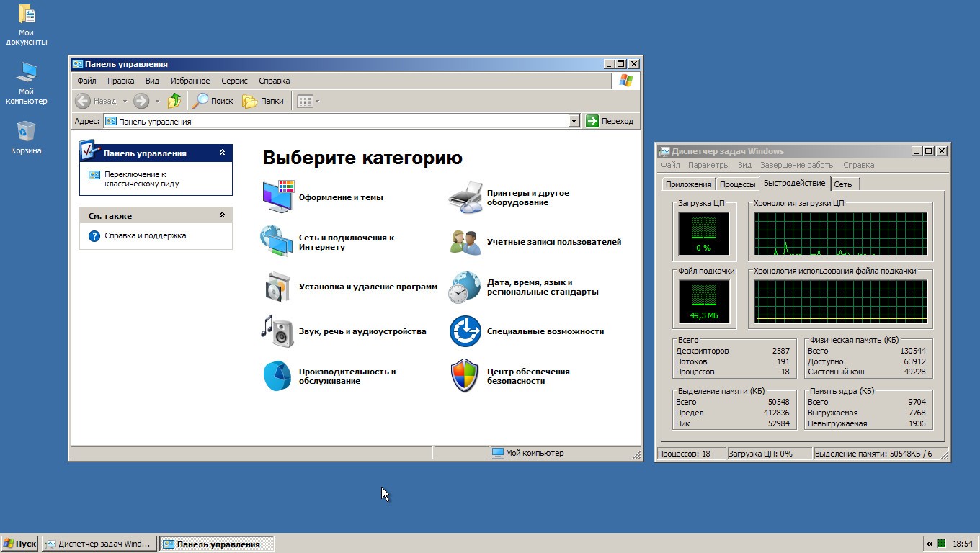Click the Поиск search toolbar button
Image resolution: width=980 pixels, height=553 pixels.
[213, 101]
